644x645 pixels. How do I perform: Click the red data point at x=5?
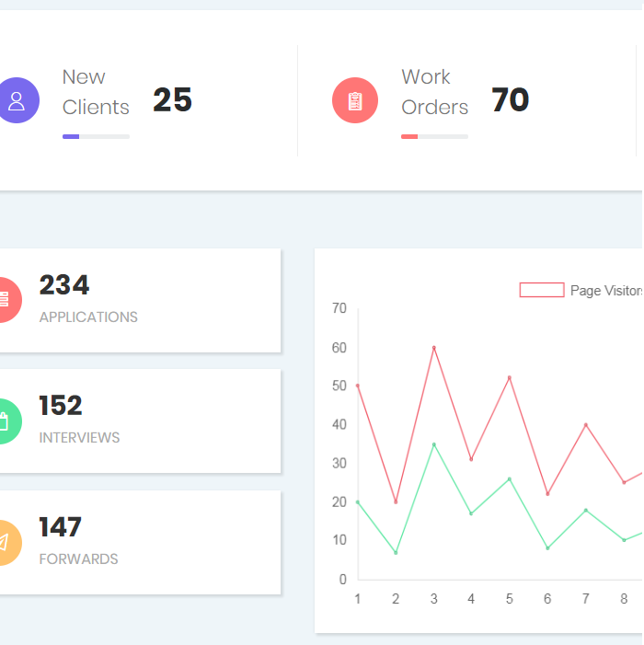pos(509,377)
